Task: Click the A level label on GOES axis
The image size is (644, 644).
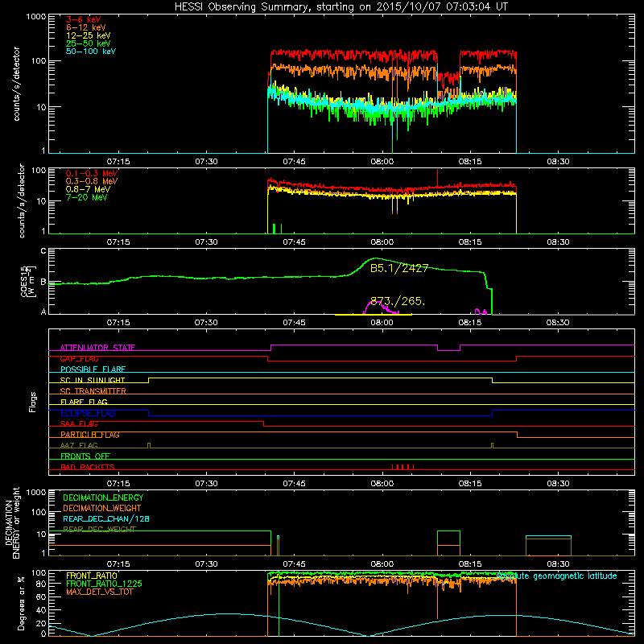Action: point(43,312)
